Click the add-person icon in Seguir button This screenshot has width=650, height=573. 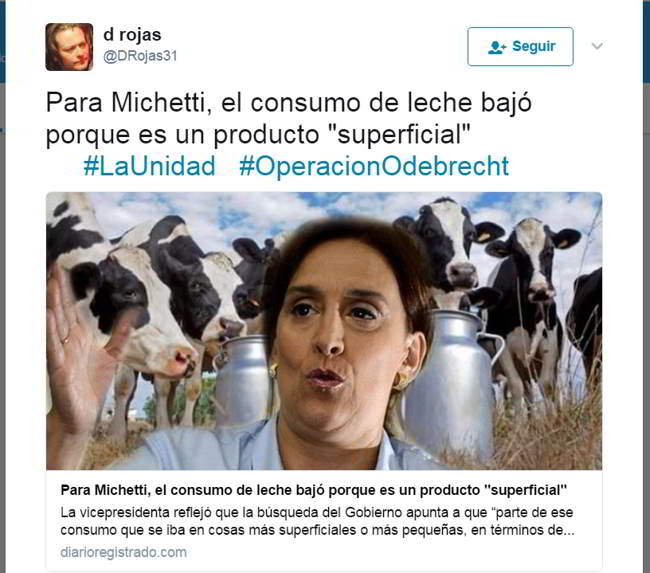coord(497,47)
